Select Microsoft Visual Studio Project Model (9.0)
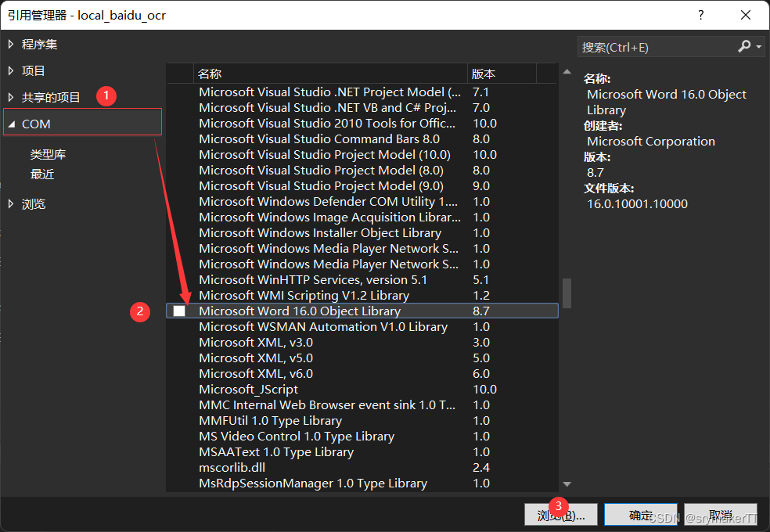Image resolution: width=770 pixels, height=532 pixels. 362,186
